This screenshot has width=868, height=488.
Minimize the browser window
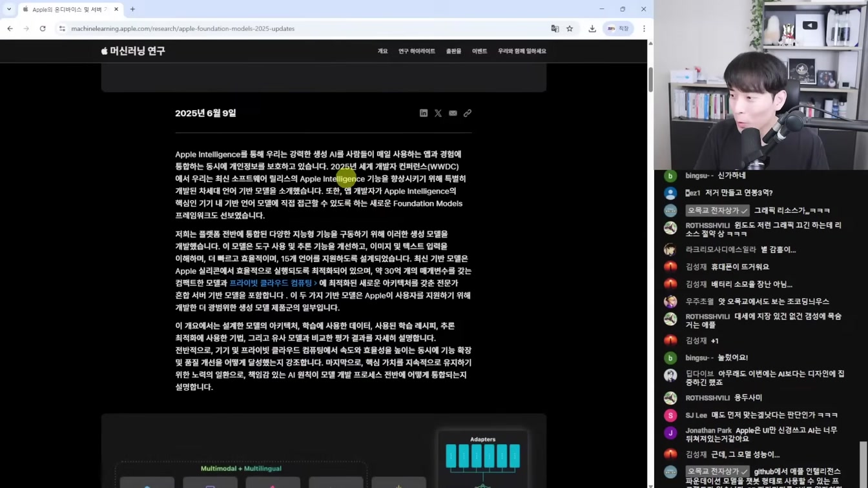click(601, 9)
